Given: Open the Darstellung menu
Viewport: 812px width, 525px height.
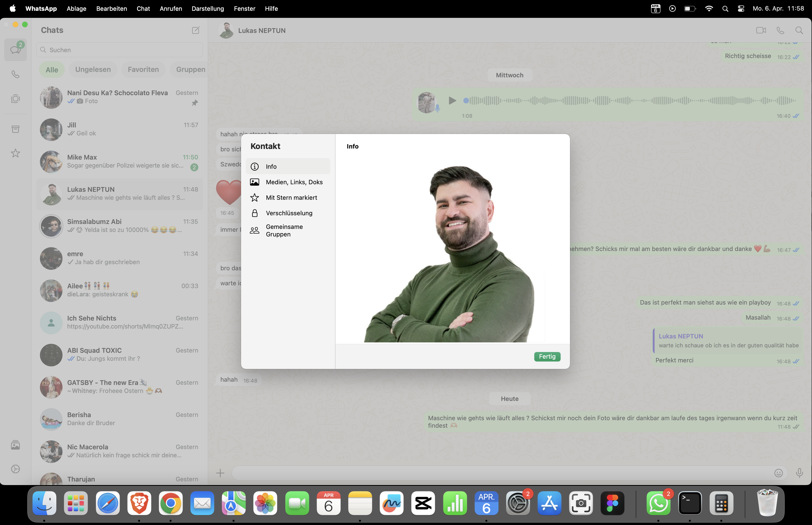Looking at the screenshot, I should click(207, 8).
